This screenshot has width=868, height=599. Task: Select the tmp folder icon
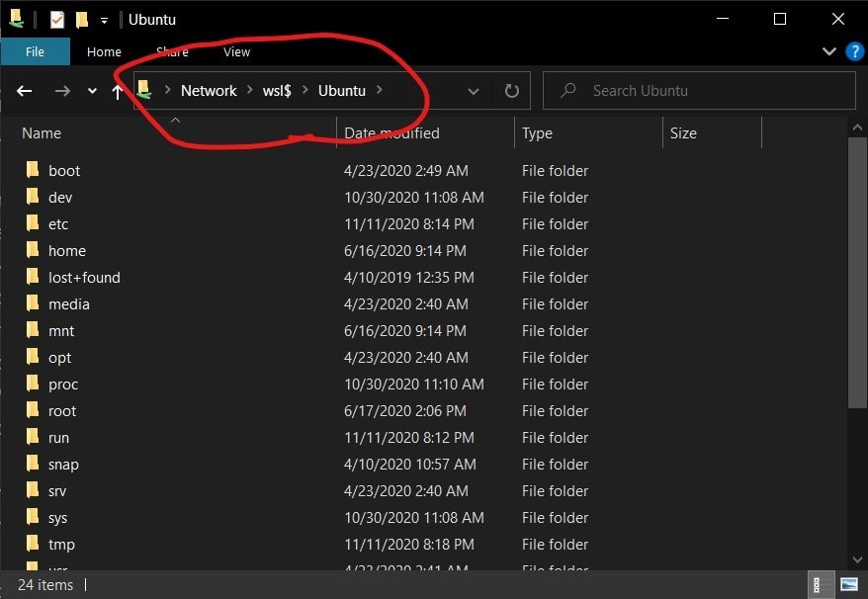[x=33, y=543]
